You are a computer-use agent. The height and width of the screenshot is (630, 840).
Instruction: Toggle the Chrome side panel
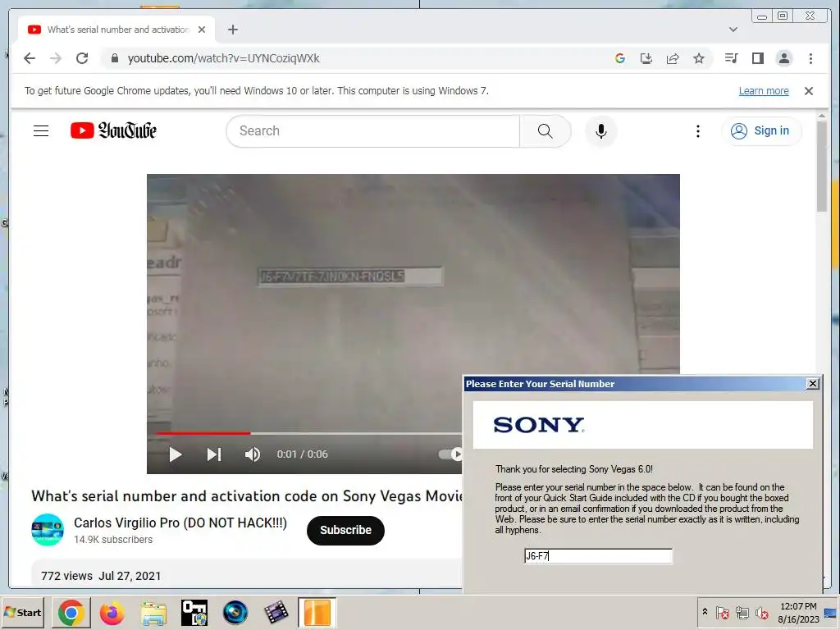tap(757, 58)
